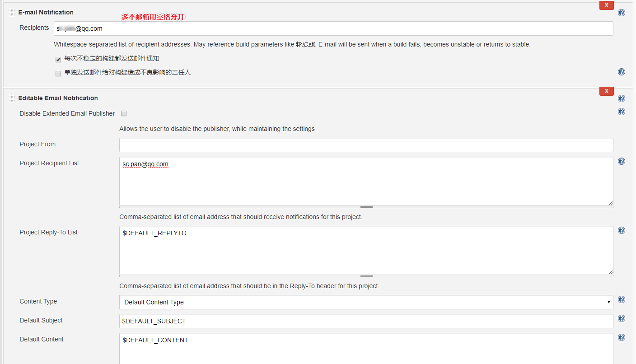The width and height of the screenshot is (636, 364).
Task: Show help for Disable Extended Email Publisher
Action: (x=622, y=112)
